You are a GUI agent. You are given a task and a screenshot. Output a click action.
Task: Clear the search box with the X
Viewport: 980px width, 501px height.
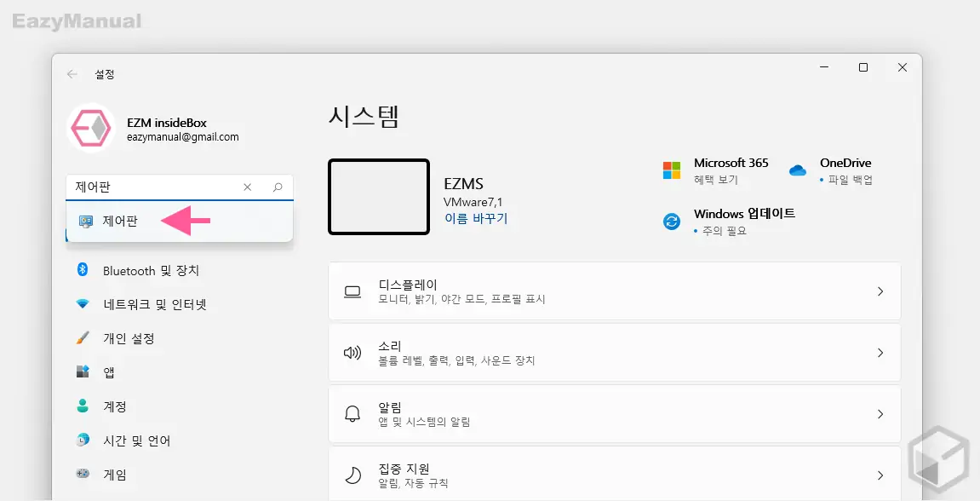click(247, 187)
